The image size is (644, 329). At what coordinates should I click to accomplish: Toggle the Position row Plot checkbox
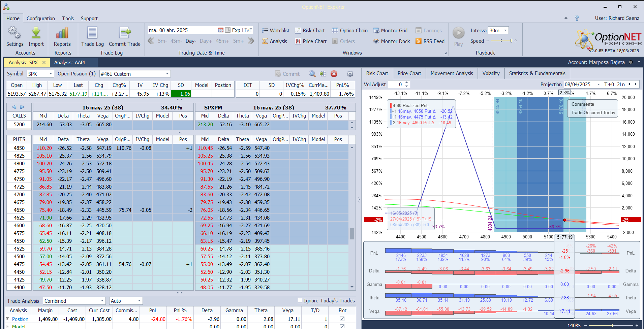tap(342, 319)
